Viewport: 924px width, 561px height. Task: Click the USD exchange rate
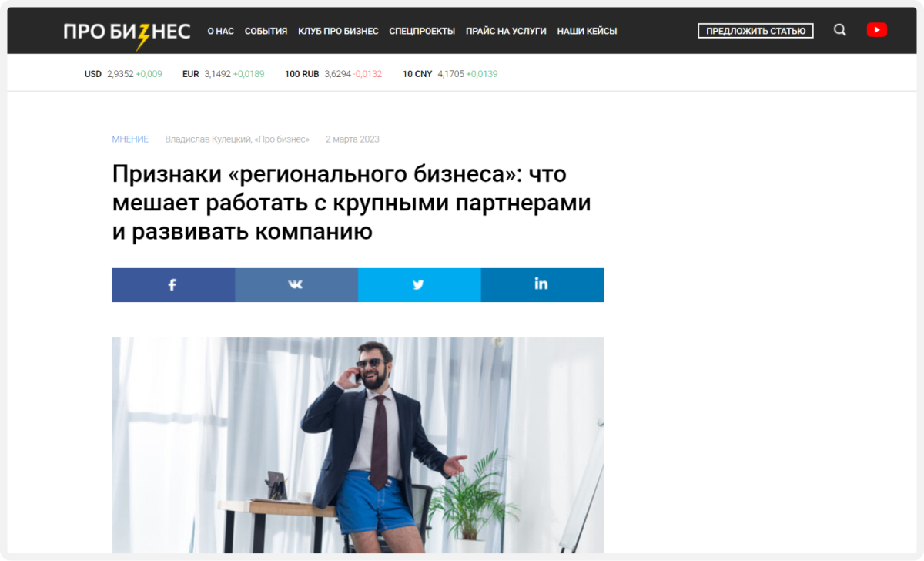click(123, 74)
